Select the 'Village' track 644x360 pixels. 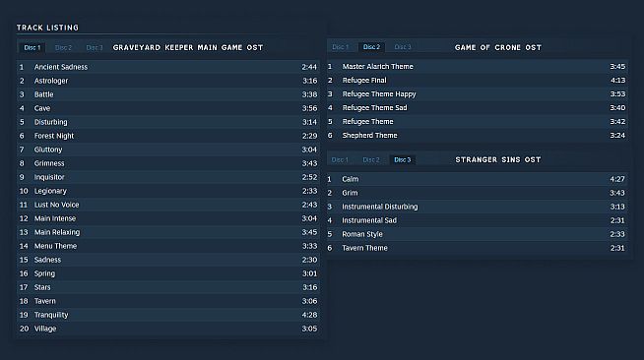[x=168, y=329]
